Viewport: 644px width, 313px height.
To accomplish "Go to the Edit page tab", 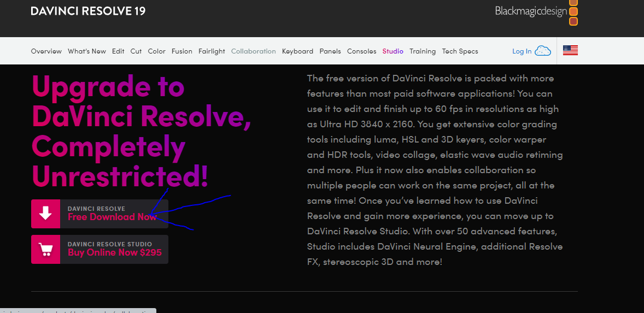I will (x=118, y=51).
